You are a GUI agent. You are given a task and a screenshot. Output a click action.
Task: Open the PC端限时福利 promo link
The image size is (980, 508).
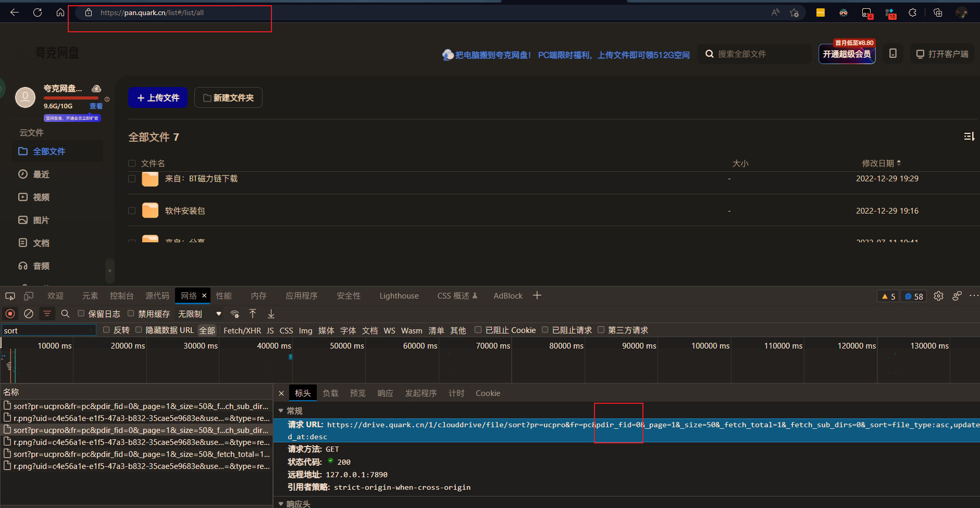614,55
